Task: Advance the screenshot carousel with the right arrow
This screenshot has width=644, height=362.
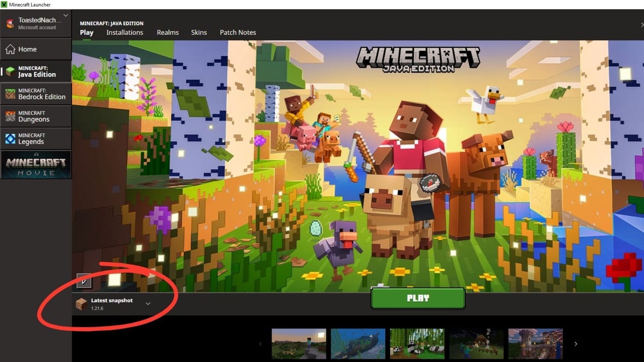Action: click(575, 344)
